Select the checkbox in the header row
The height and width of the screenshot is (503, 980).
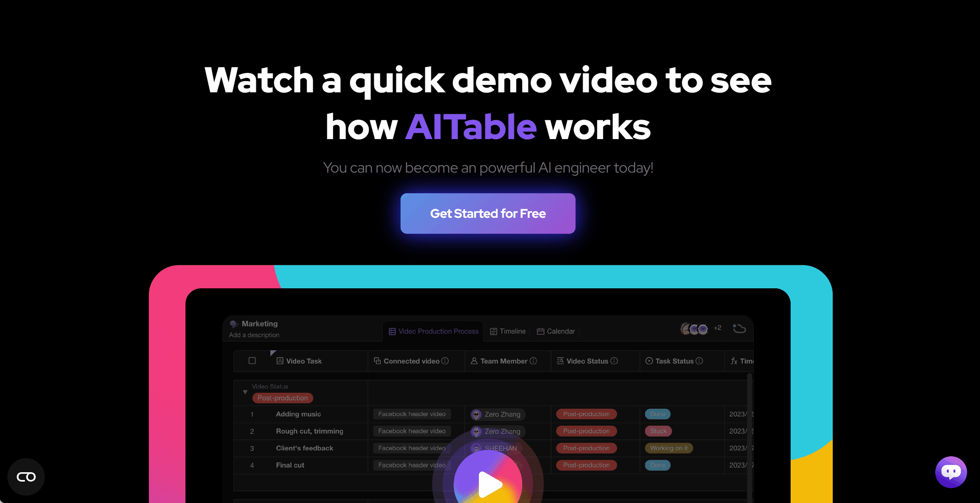(252, 360)
